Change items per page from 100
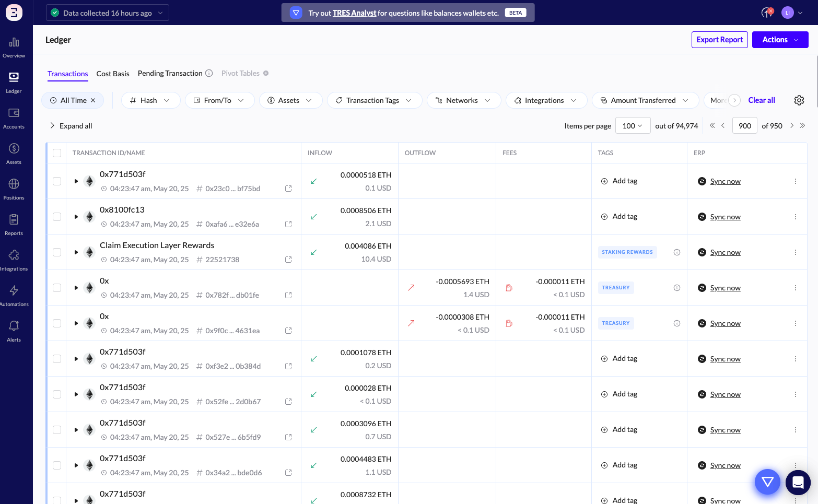This screenshot has height=504, width=818. (x=633, y=125)
